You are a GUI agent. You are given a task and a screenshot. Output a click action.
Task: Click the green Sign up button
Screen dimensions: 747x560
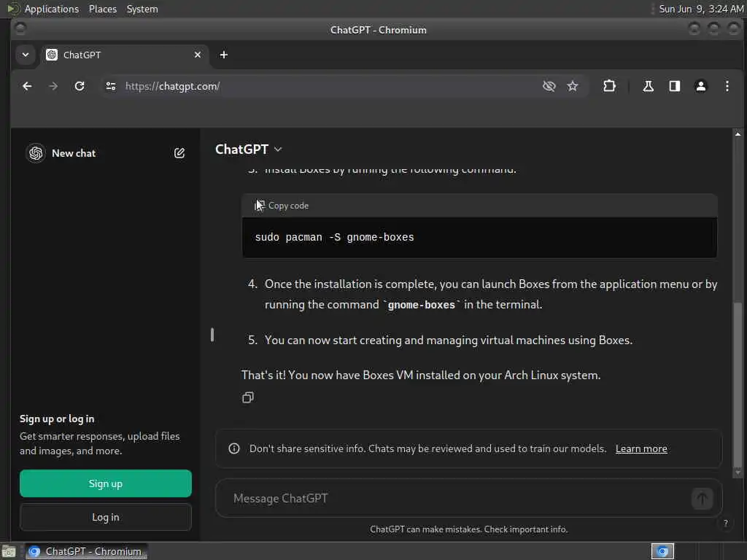coord(106,483)
